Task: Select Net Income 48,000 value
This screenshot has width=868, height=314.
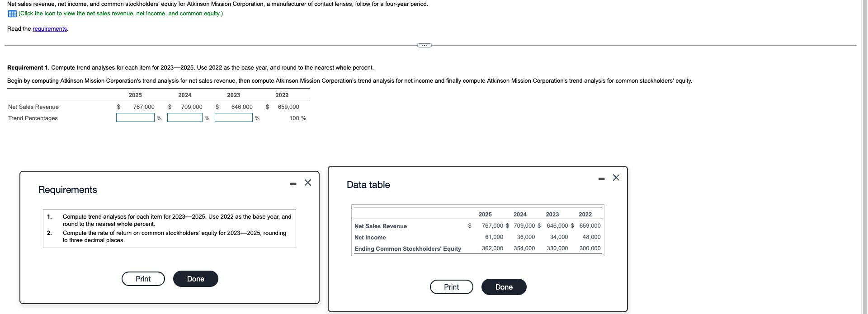Action: (x=591, y=237)
